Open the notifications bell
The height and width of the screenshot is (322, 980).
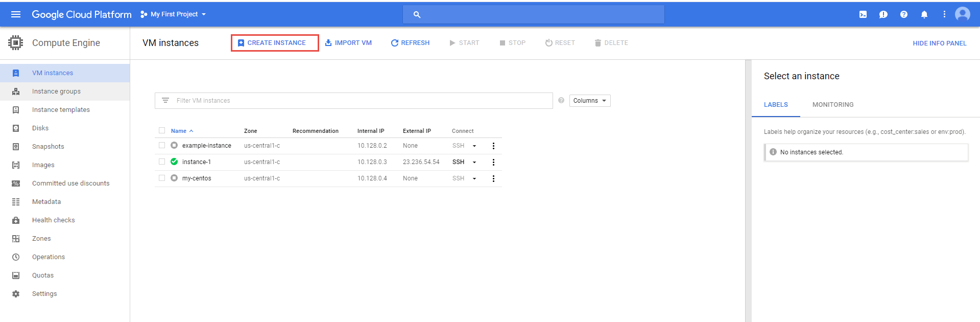924,14
